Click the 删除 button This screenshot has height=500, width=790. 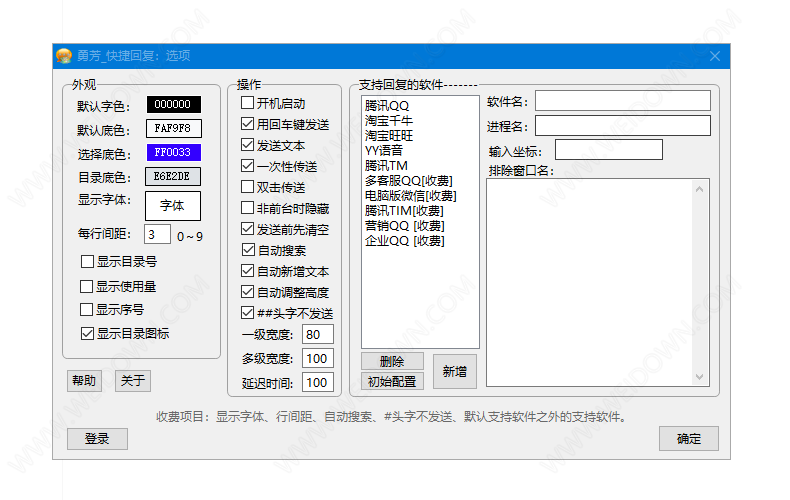[392, 361]
